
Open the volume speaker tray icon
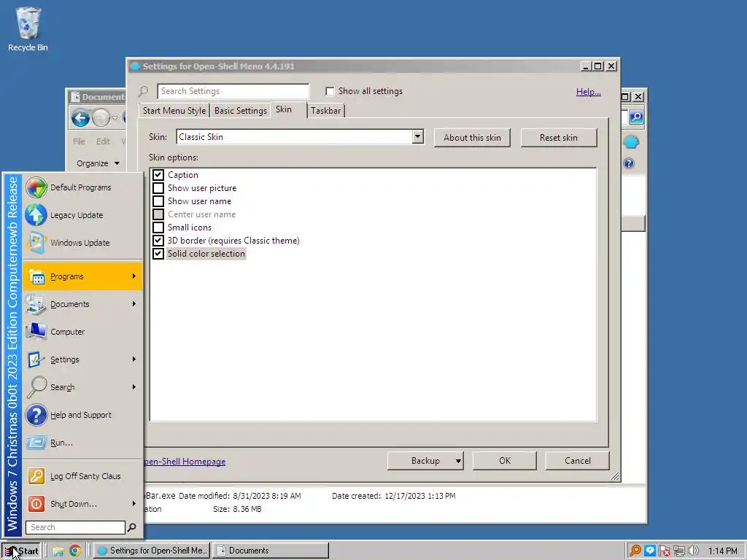click(x=693, y=551)
